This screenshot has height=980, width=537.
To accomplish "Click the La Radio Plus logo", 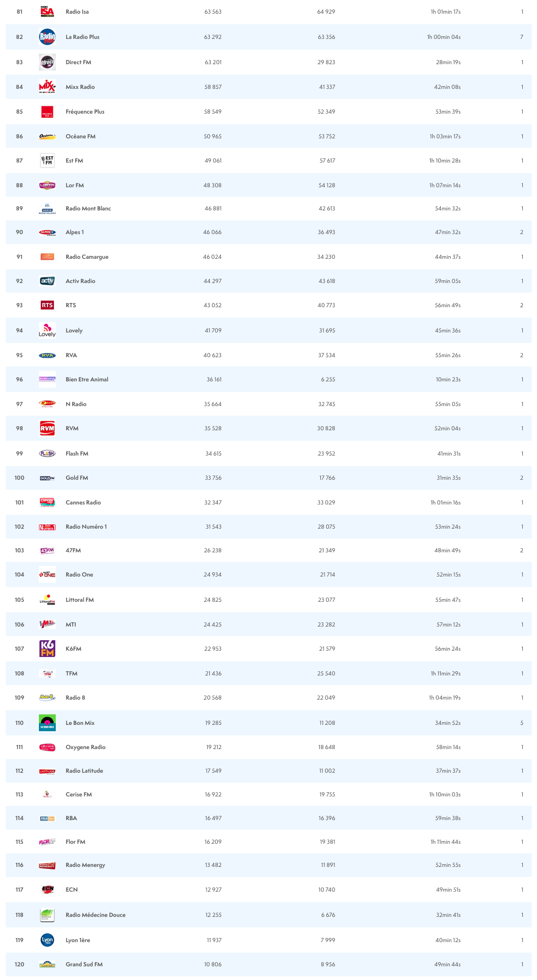I will point(47,37).
